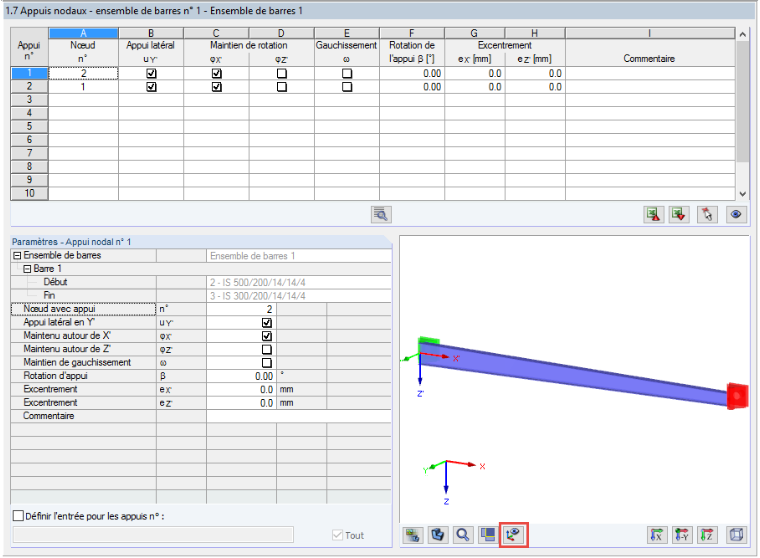
Task: Click 'Excentrement' eZ' value field
Action: (x=241, y=403)
